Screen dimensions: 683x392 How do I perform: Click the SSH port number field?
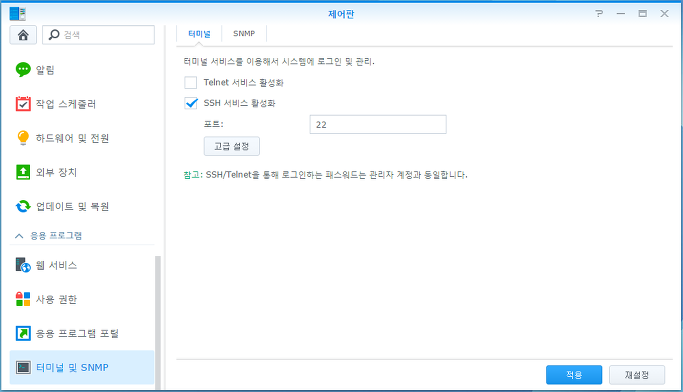[378, 125]
